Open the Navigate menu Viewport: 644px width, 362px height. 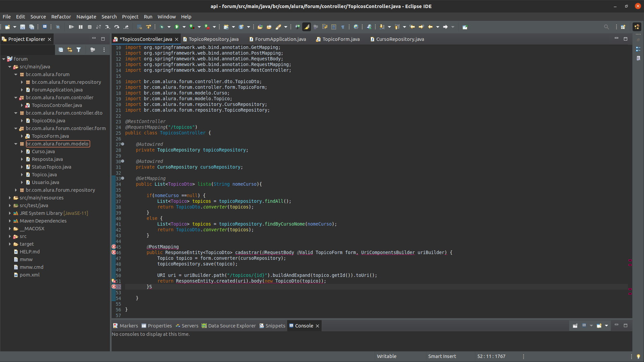[86, 17]
